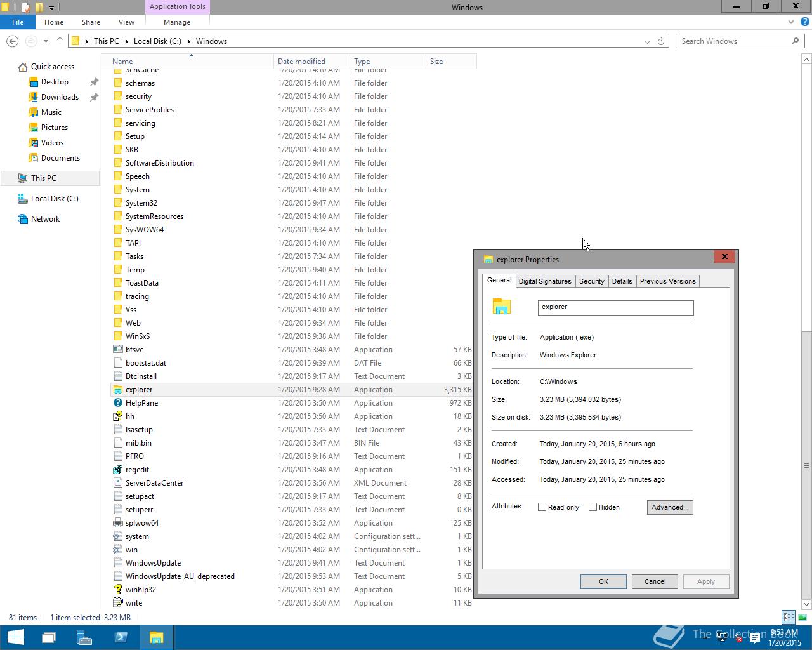Close the explorer Properties dialog
The image size is (812, 650).
(x=724, y=256)
